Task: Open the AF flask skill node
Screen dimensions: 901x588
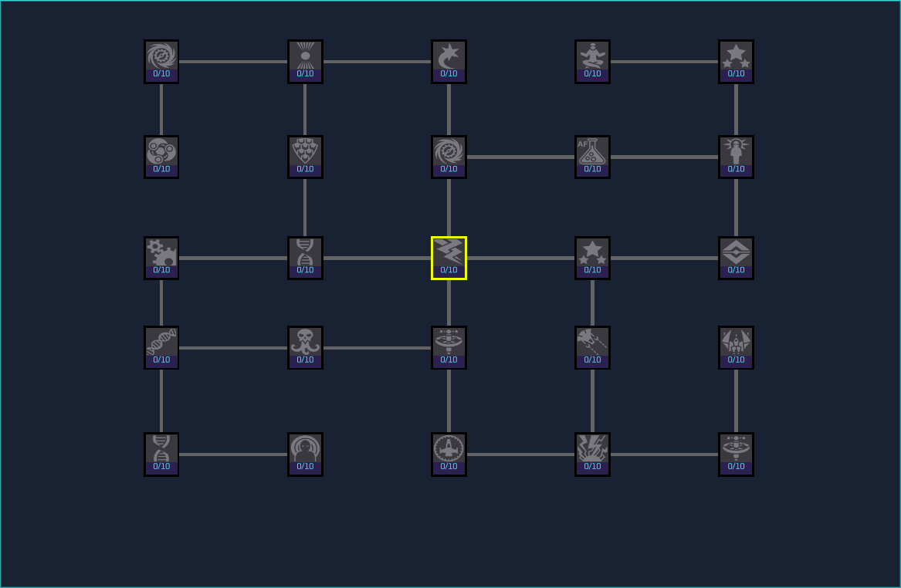Action: [592, 157]
